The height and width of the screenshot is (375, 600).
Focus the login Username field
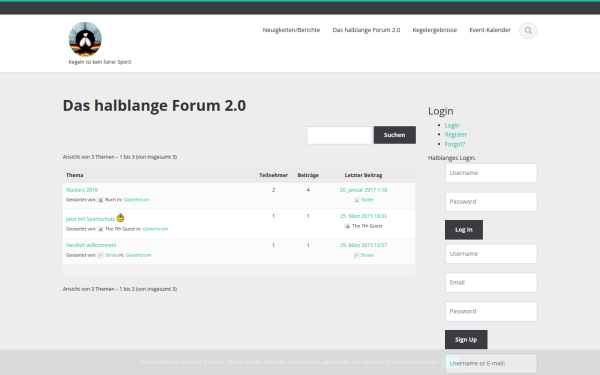pos(491,173)
